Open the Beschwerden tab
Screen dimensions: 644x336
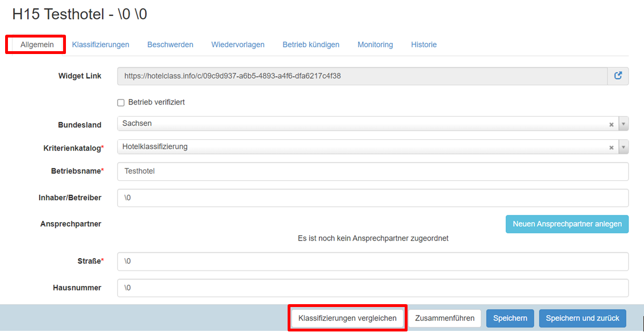point(170,44)
